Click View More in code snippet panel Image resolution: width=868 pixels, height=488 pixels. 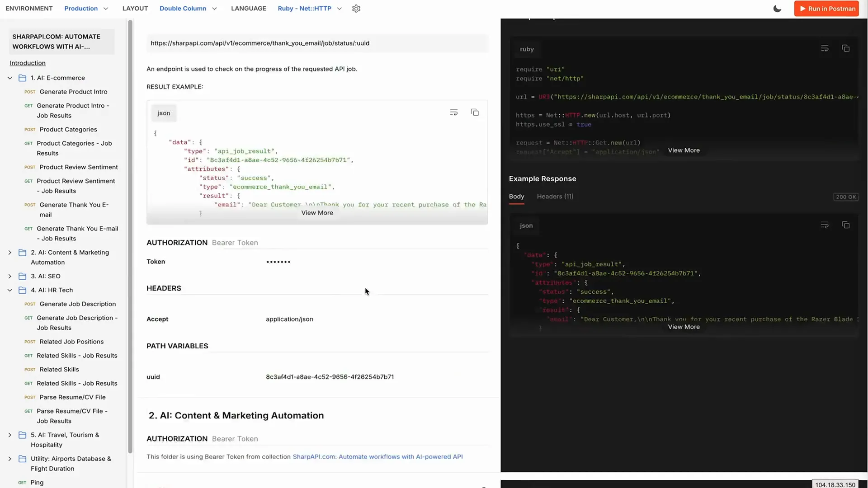[x=684, y=150]
